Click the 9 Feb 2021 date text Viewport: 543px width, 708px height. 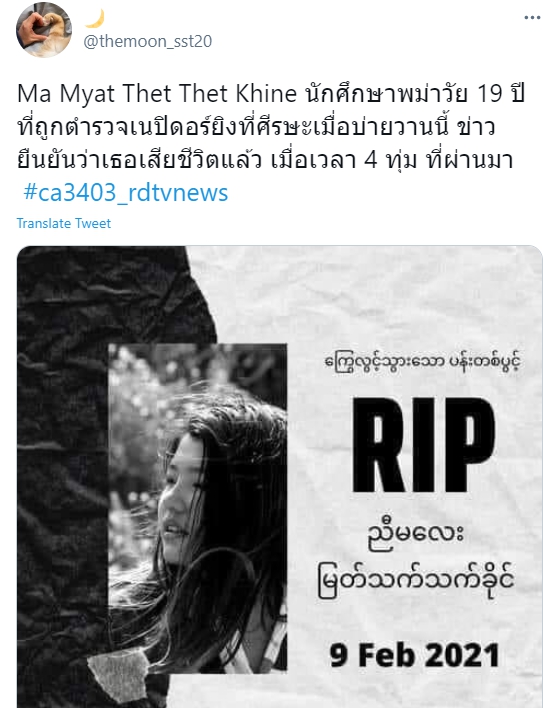click(x=414, y=654)
